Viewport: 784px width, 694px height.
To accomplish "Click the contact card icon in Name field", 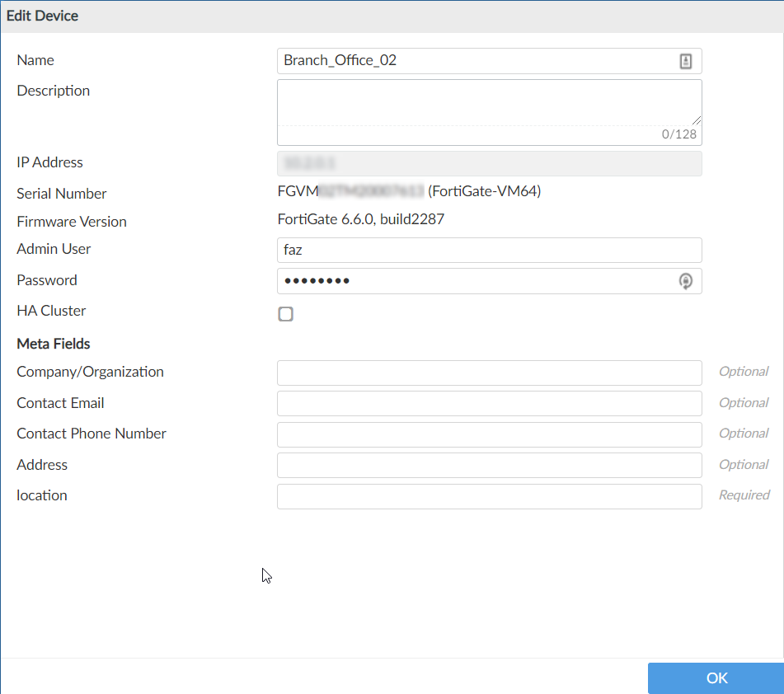I will click(685, 61).
